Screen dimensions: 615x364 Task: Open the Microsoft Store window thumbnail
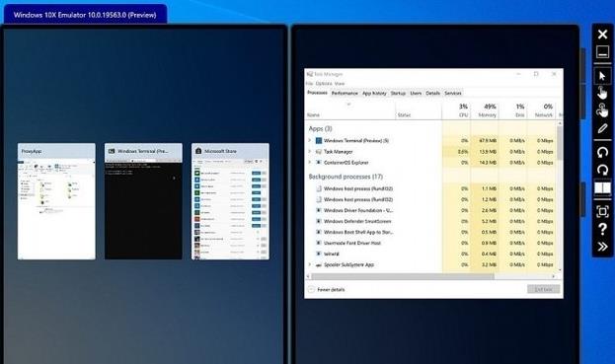(230, 201)
